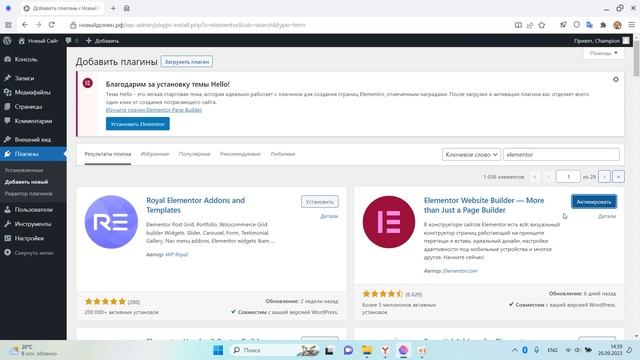Click the taskbar Поиск search box

pyautogui.click(x=273, y=350)
